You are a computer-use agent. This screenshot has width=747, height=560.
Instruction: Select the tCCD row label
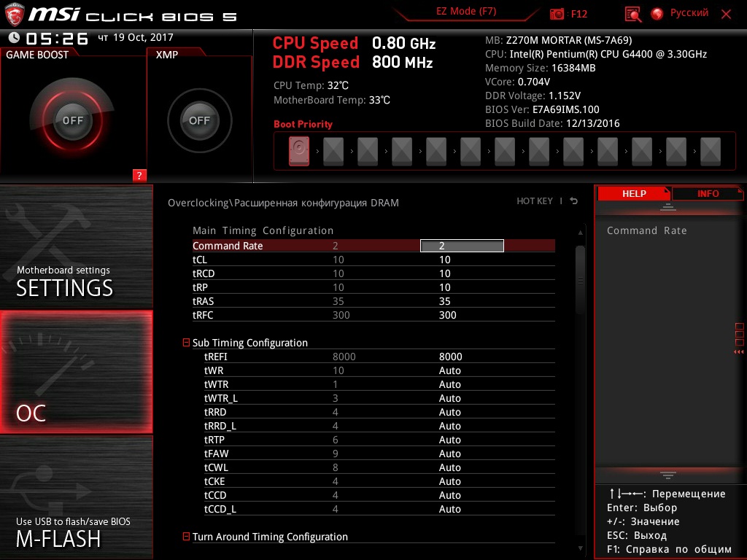[x=215, y=495]
